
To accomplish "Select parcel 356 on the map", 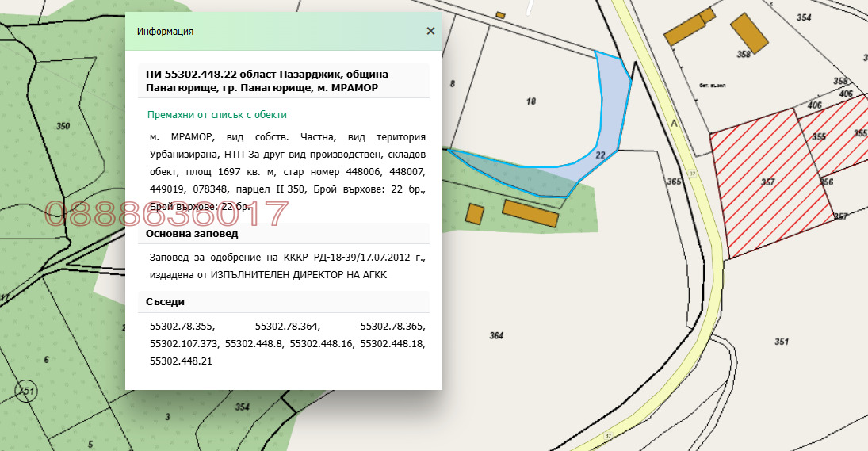I will 826,182.
